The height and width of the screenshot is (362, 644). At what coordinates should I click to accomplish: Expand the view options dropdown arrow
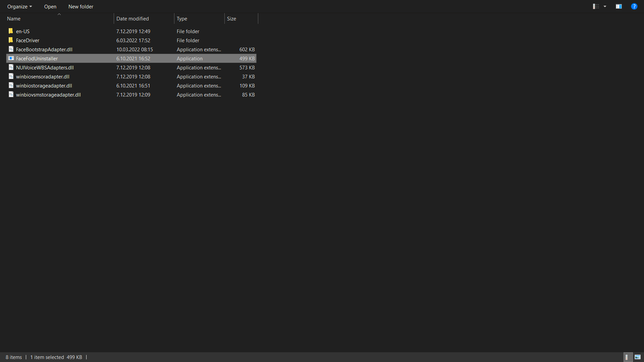click(605, 6)
